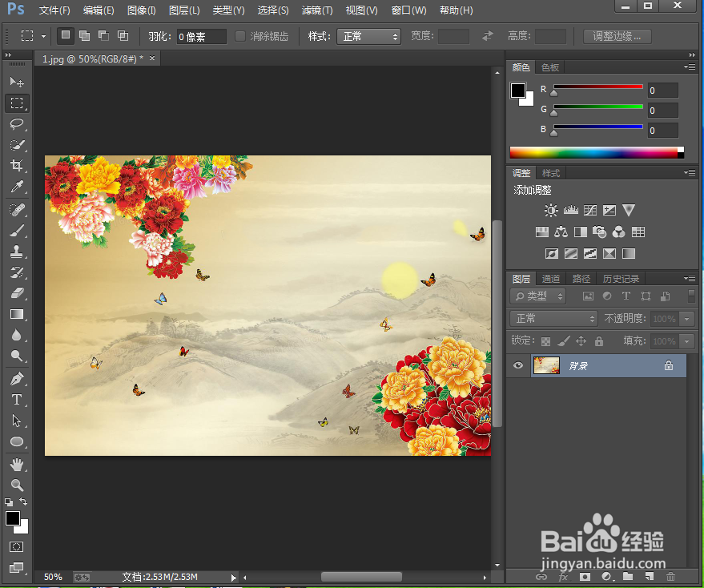
Task: Click the 调整边缘 refine edge button
Action: [617, 36]
